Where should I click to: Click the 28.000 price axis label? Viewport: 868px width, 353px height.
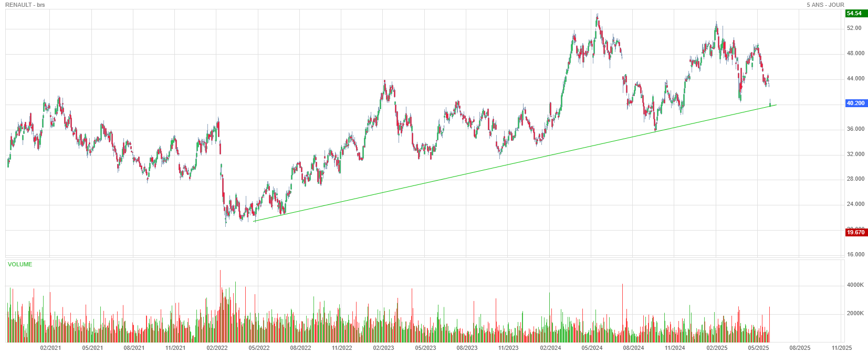click(x=856, y=179)
